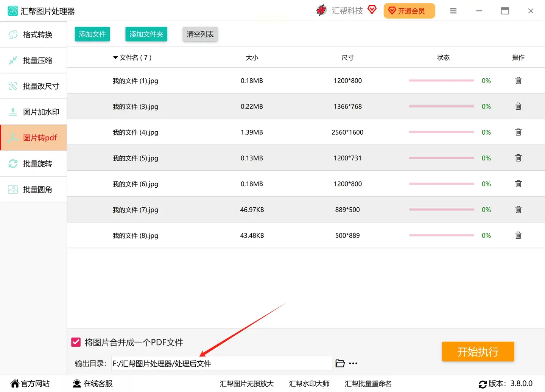Select file name 我的文件 (7).jpg
The image size is (545, 392).
pos(135,210)
